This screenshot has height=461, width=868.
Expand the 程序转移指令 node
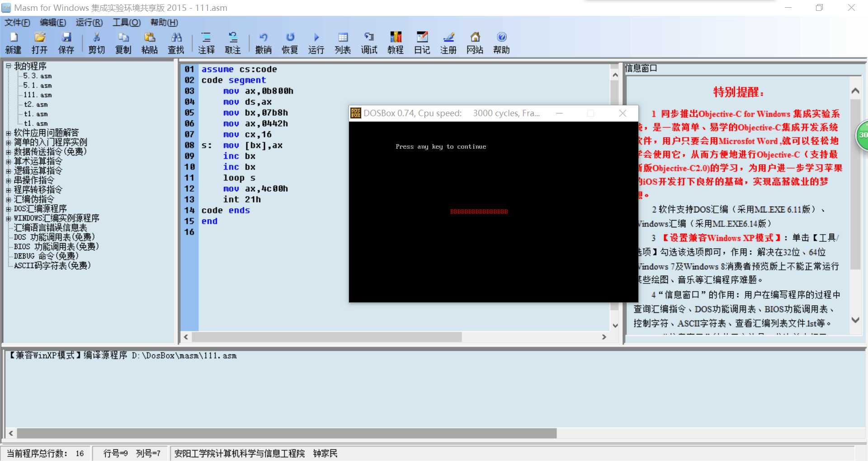pyautogui.click(x=8, y=190)
